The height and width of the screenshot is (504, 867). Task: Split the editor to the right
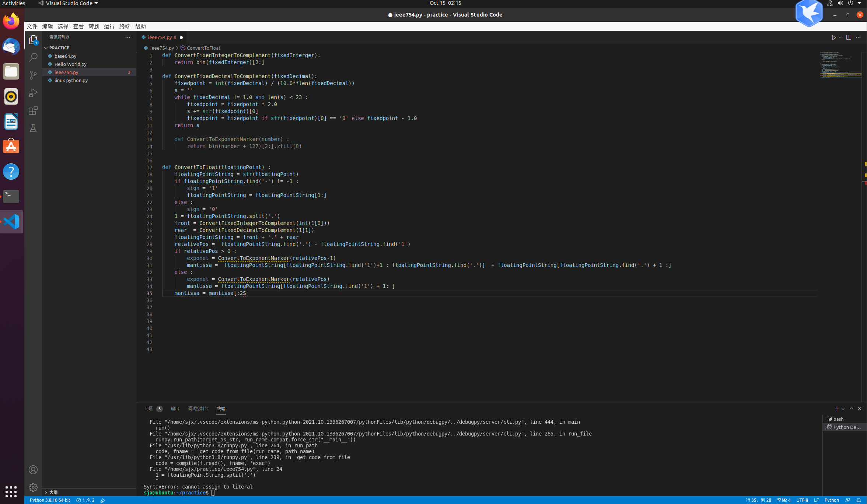849,38
